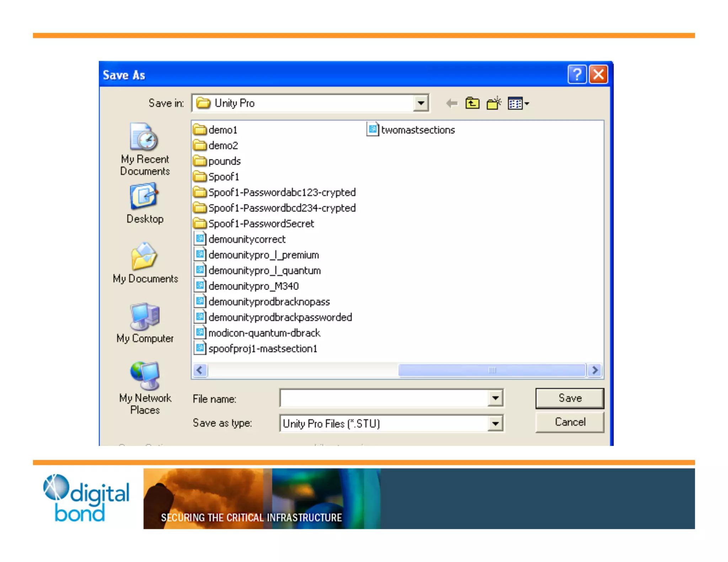728x562 pixels.
Task: Open My Computer shortcut
Action: (145, 323)
